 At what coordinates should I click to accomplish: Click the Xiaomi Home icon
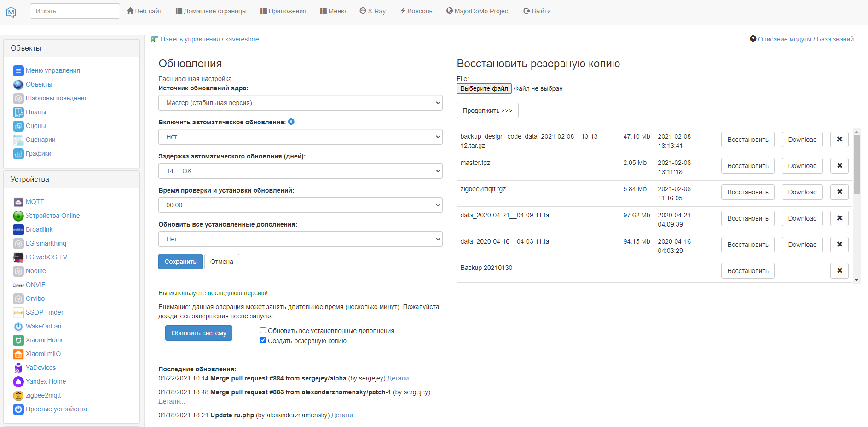tap(18, 340)
